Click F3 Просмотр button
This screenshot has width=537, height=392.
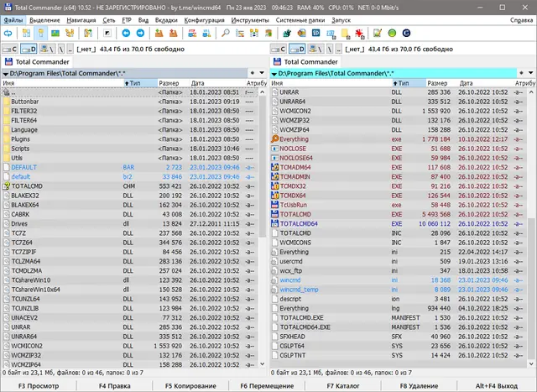tap(39, 386)
